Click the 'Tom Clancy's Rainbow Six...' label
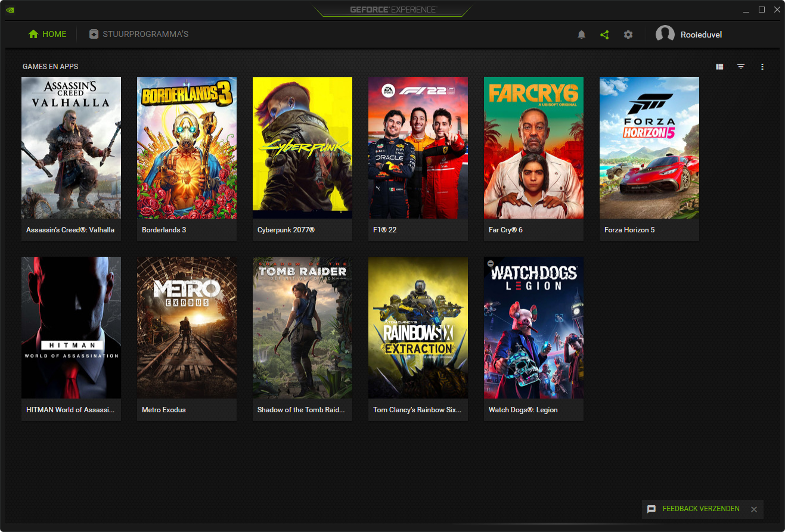 [x=417, y=410]
